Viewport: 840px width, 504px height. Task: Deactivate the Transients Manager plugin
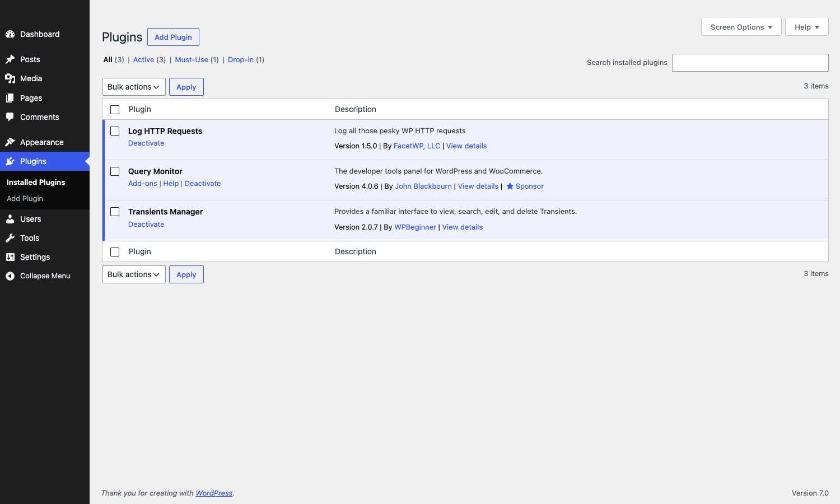click(x=146, y=224)
